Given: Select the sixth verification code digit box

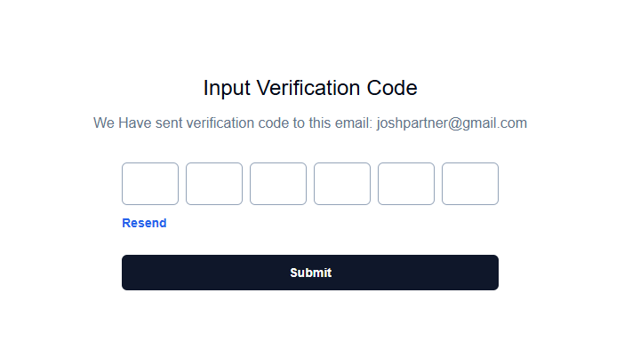Looking at the screenshot, I should (x=470, y=184).
